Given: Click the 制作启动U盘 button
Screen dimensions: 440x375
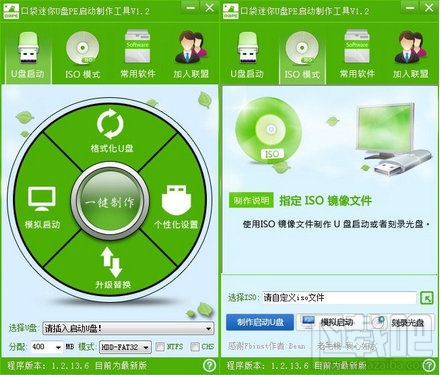Looking at the screenshot, I should (x=260, y=322).
